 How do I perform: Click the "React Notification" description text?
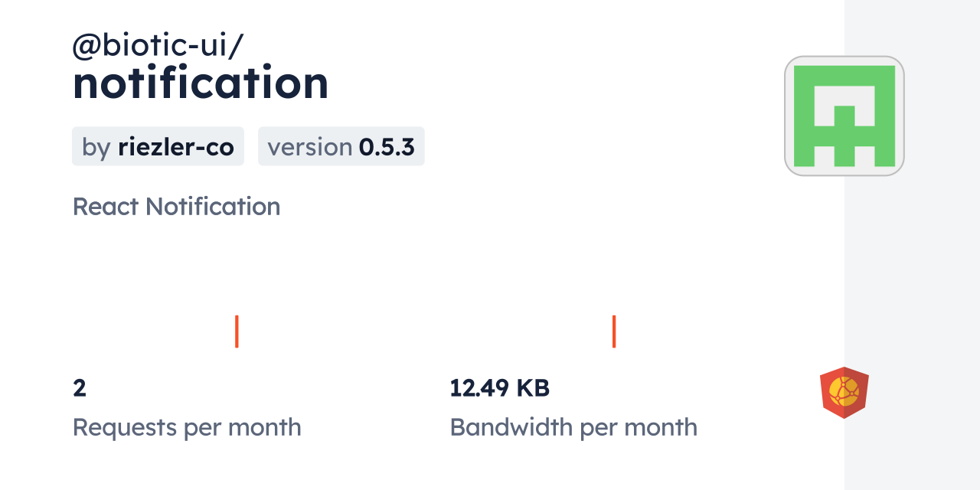click(176, 207)
